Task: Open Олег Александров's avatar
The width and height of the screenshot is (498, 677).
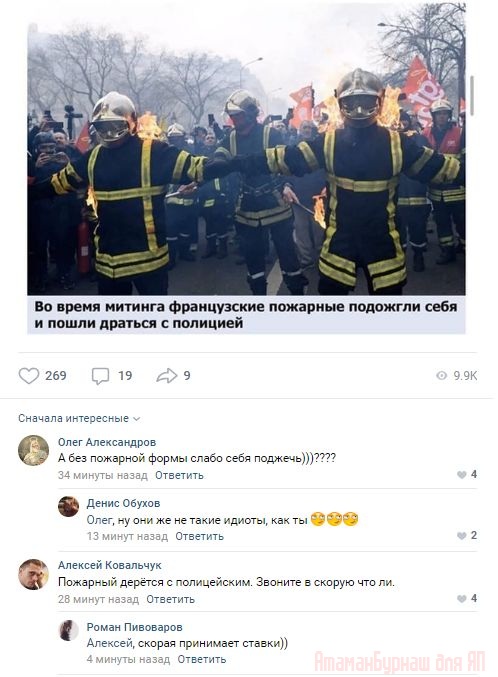Action: point(33,450)
